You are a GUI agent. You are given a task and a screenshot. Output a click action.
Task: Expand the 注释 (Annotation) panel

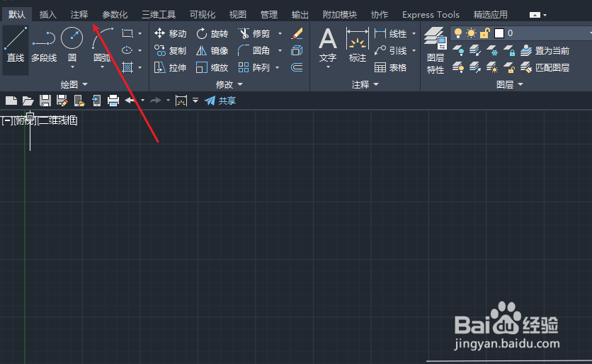click(365, 84)
